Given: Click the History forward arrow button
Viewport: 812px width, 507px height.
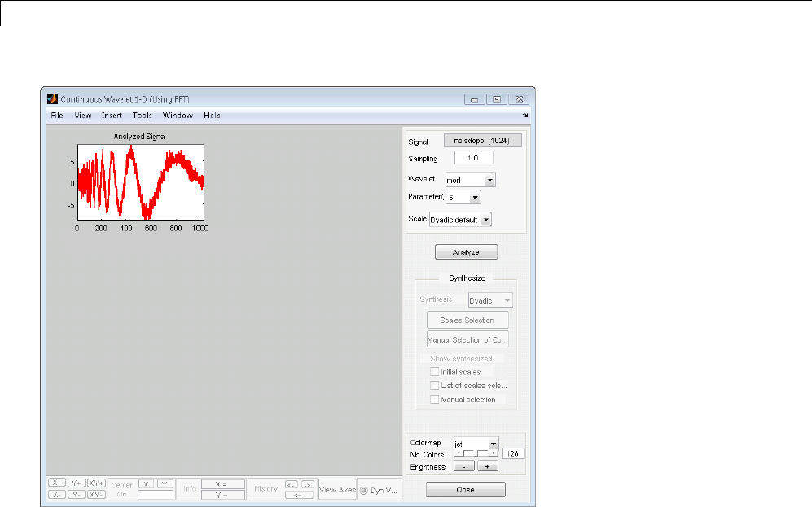Looking at the screenshot, I should pyautogui.click(x=308, y=485).
